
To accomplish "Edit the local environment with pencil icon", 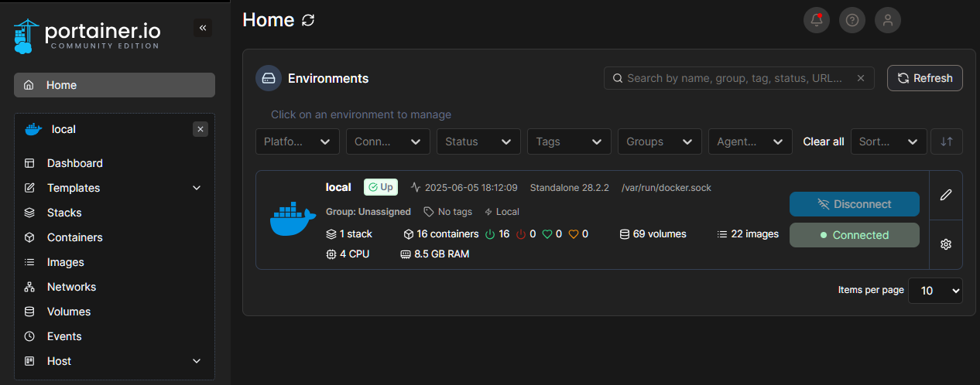I will pyautogui.click(x=946, y=195).
